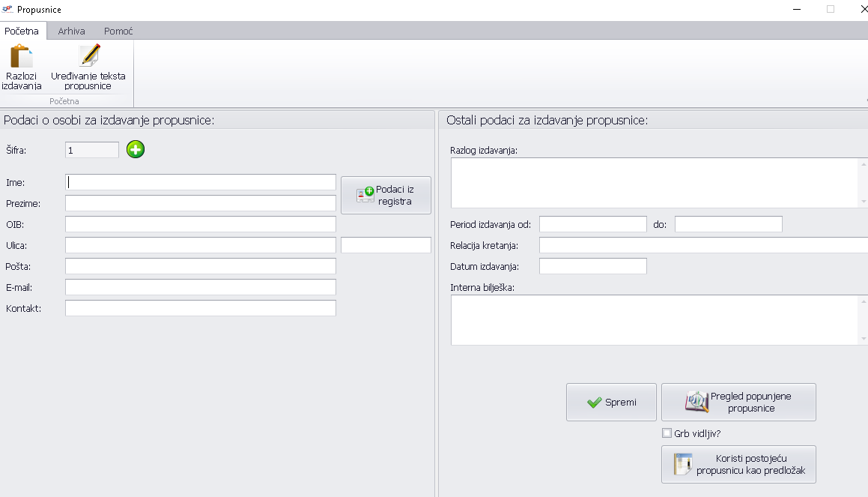Switch to the Arhiva tab
This screenshot has width=868, height=497.
[x=71, y=31]
